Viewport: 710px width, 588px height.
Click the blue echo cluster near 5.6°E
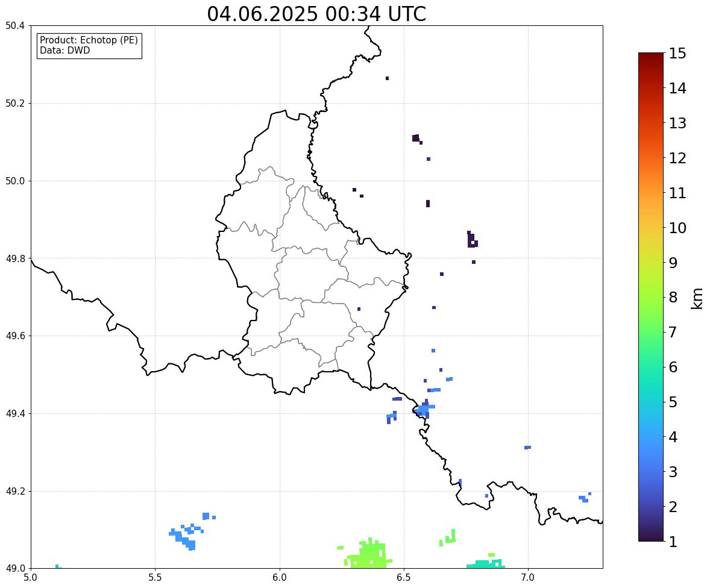(x=187, y=537)
